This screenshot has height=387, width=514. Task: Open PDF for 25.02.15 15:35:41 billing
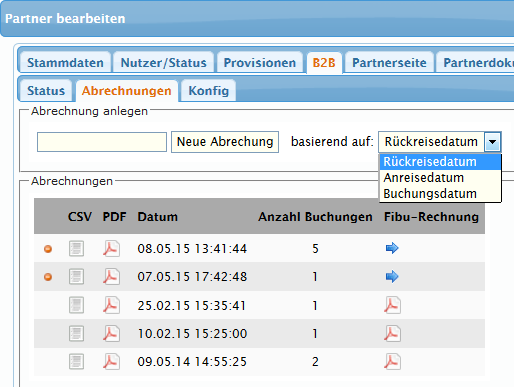click(111, 305)
